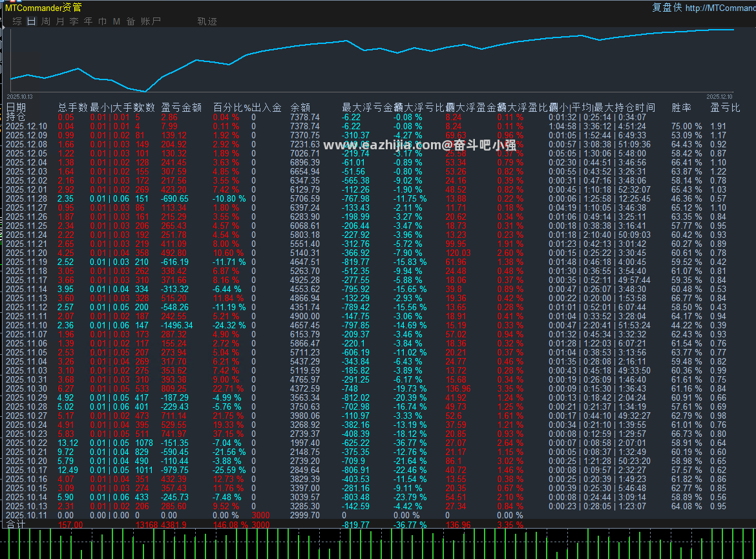Select the 2025.10.22 date row

pos(26,443)
